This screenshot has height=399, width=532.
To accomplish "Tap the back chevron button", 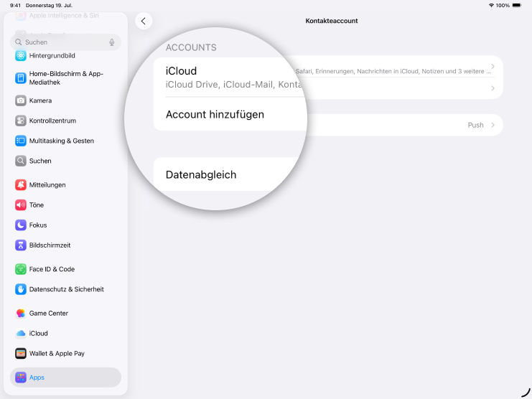I will click(144, 22).
